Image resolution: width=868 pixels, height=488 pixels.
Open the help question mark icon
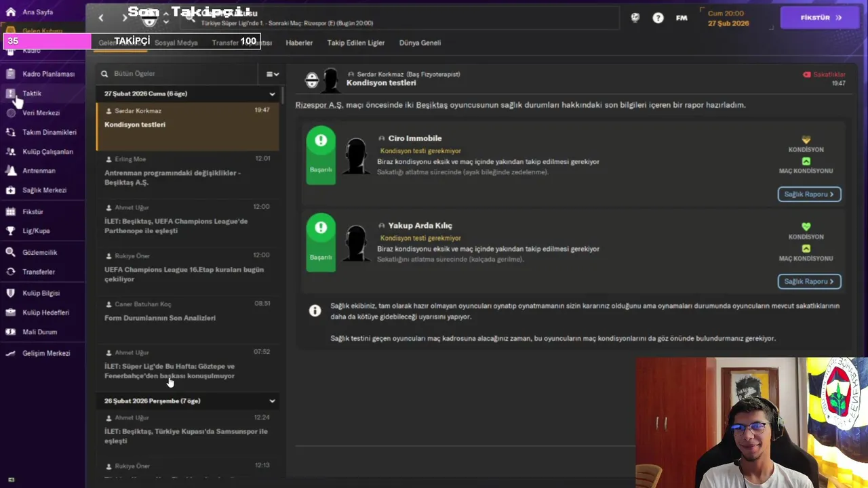coord(658,18)
